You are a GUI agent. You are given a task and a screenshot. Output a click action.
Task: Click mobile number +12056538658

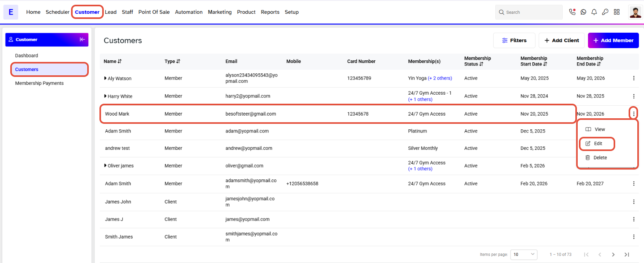click(x=302, y=183)
